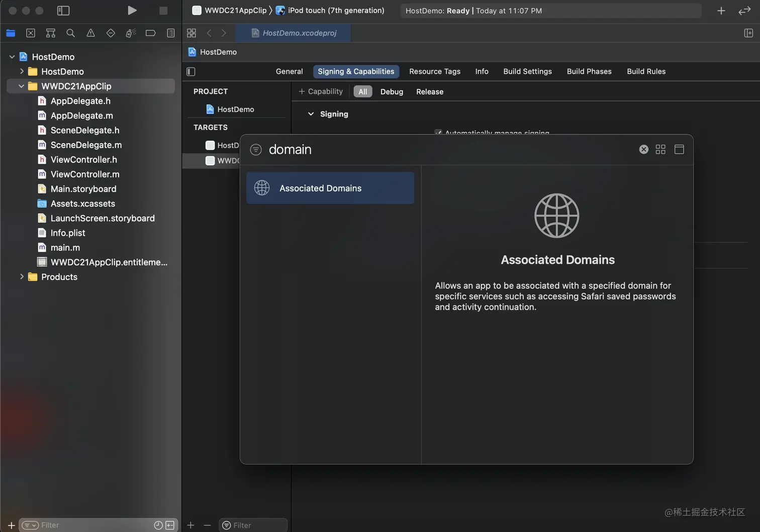Add a new target
The image size is (760, 532).
pyautogui.click(x=191, y=525)
